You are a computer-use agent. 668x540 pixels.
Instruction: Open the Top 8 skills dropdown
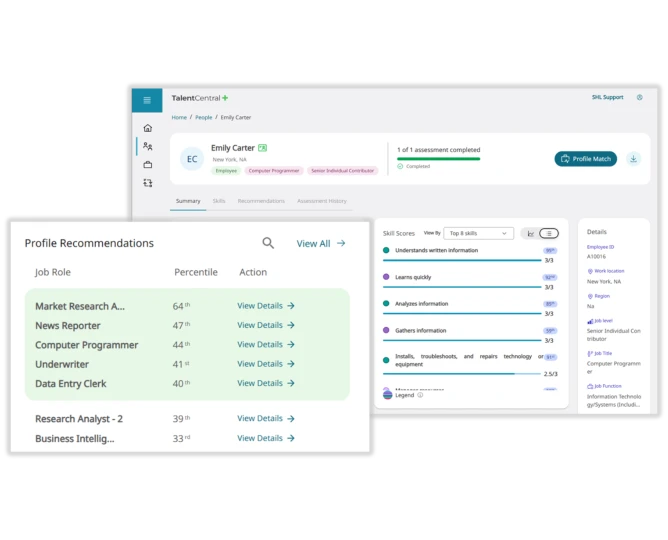(x=478, y=233)
